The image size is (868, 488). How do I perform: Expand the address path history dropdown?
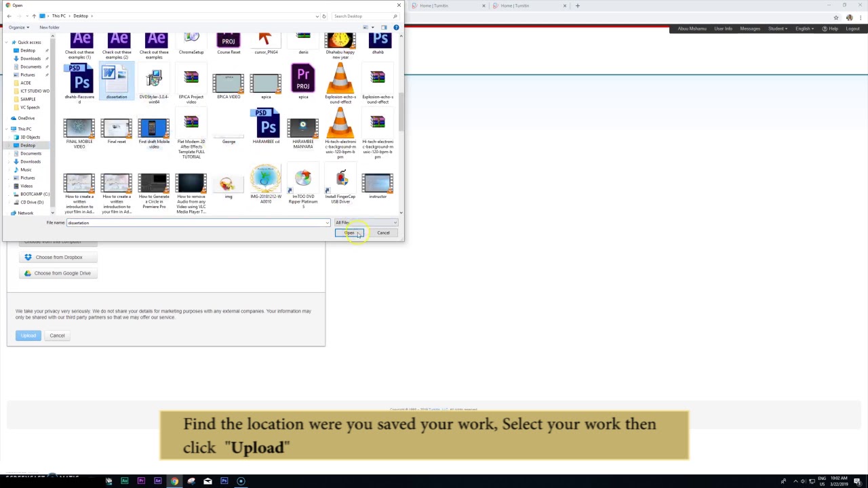click(317, 16)
